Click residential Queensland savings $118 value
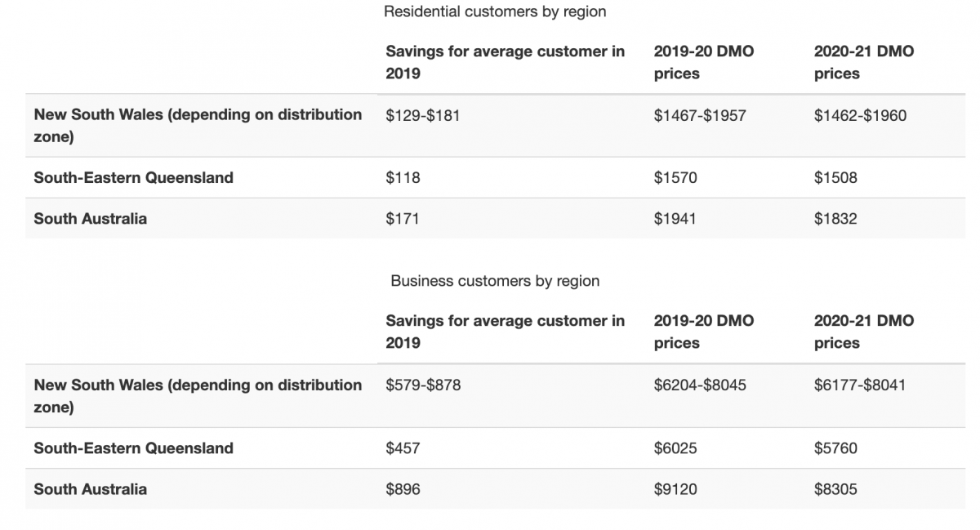Screen dimensions: 980x530 point(403,178)
